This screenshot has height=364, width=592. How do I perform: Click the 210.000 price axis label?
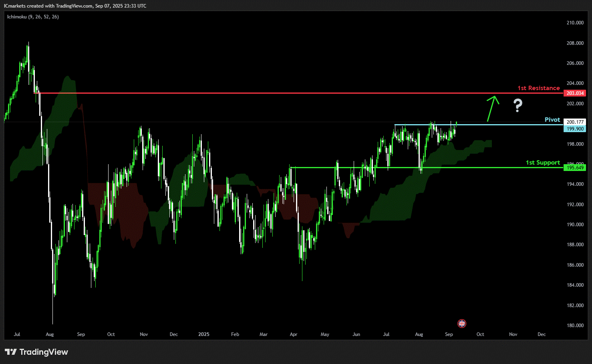pos(575,23)
